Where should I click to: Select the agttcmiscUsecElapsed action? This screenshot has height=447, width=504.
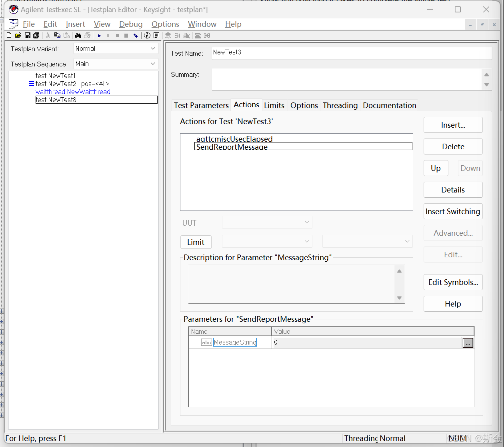pos(234,138)
